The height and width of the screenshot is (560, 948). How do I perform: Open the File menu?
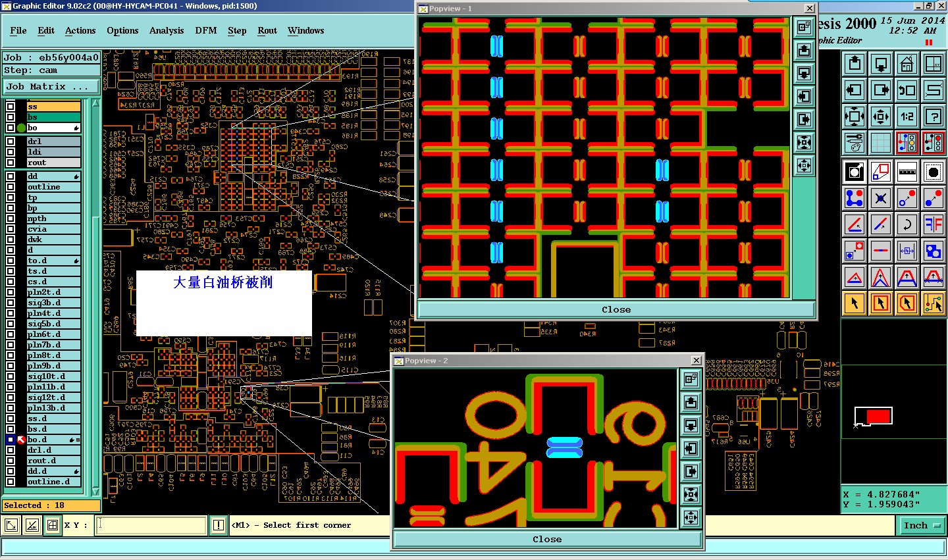pos(18,31)
